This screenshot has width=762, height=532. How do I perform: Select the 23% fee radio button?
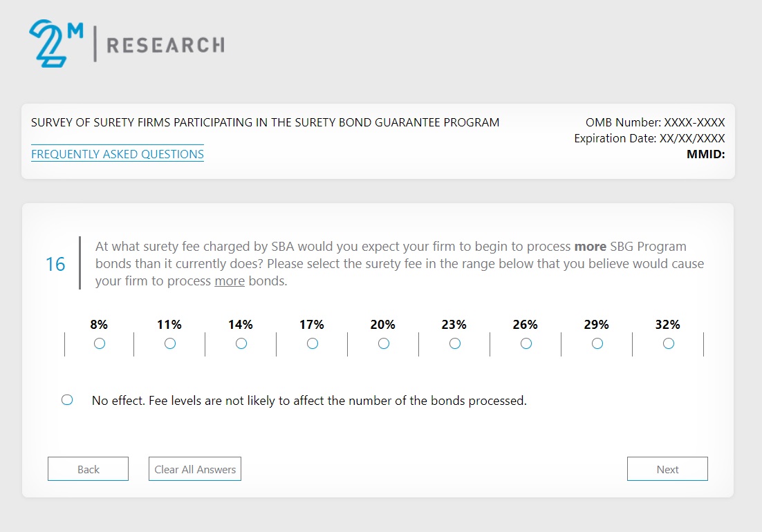pyautogui.click(x=455, y=343)
